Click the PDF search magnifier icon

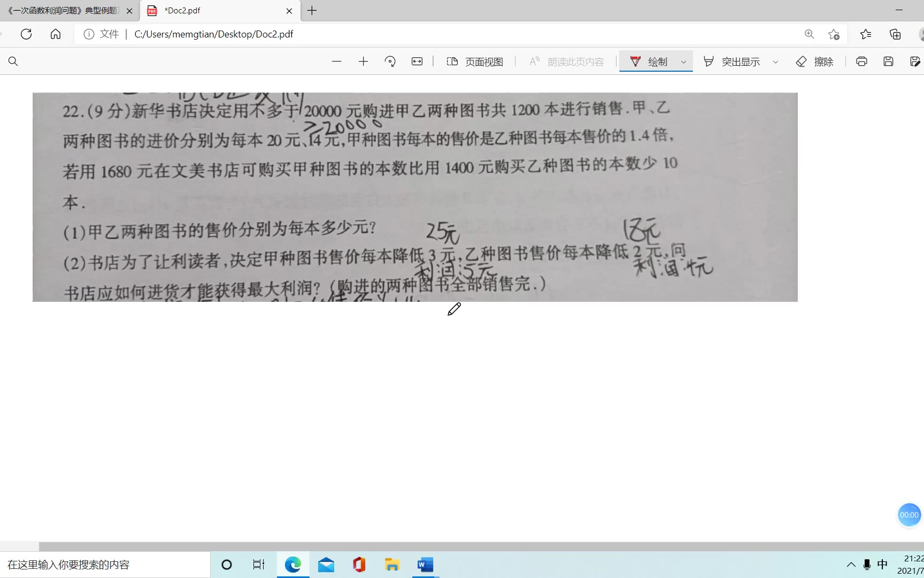pyautogui.click(x=13, y=62)
